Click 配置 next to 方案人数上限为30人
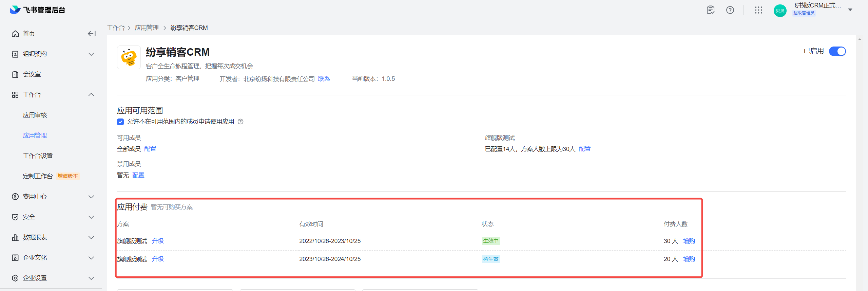 click(584, 149)
